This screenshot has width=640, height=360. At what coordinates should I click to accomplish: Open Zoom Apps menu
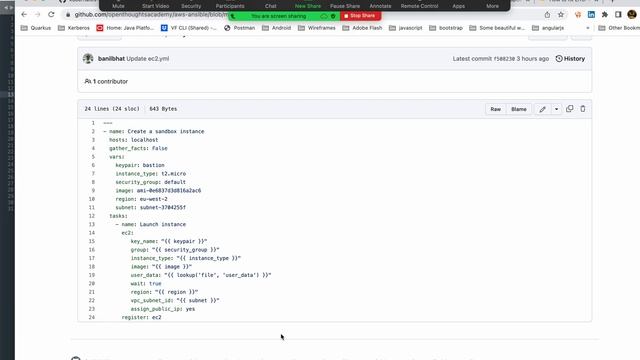(458, 5)
